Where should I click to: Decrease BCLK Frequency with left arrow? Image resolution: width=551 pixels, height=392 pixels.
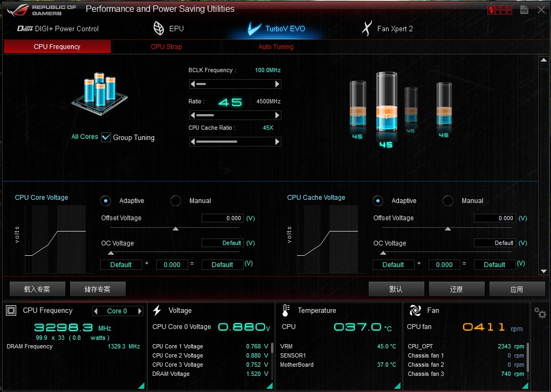(192, 84)
